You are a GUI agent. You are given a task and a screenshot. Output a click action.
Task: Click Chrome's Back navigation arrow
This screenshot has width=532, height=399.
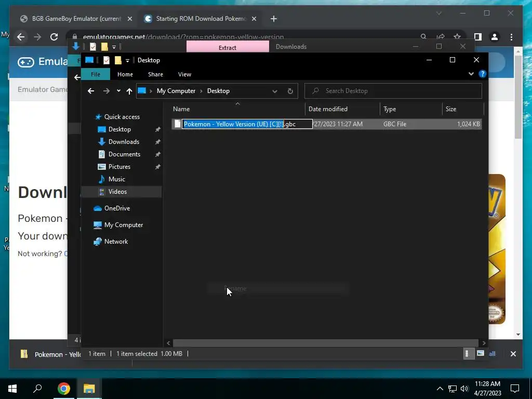point(21,37)
